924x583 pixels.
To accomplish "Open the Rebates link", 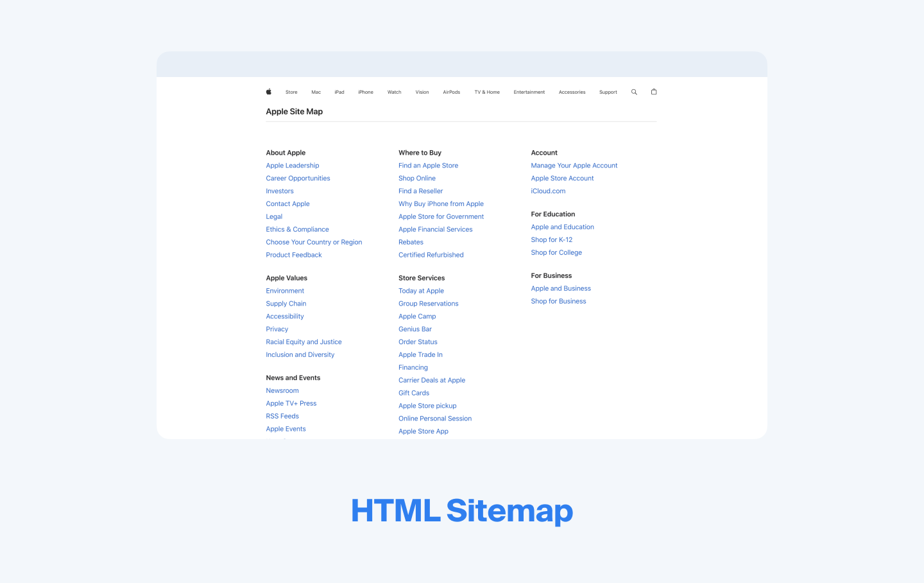I will click(411, 242).
